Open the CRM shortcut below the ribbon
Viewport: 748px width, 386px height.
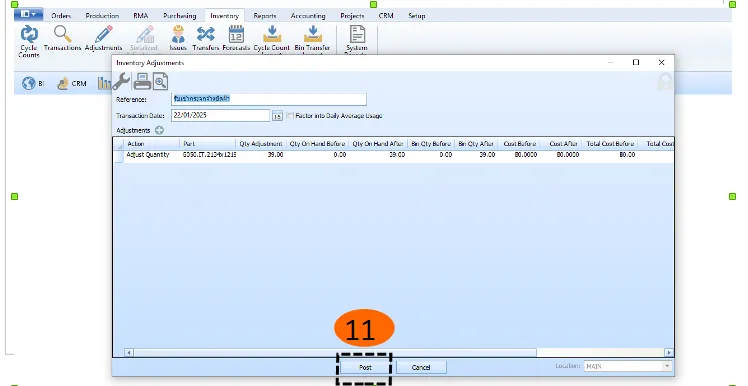[x=72, y=83]
